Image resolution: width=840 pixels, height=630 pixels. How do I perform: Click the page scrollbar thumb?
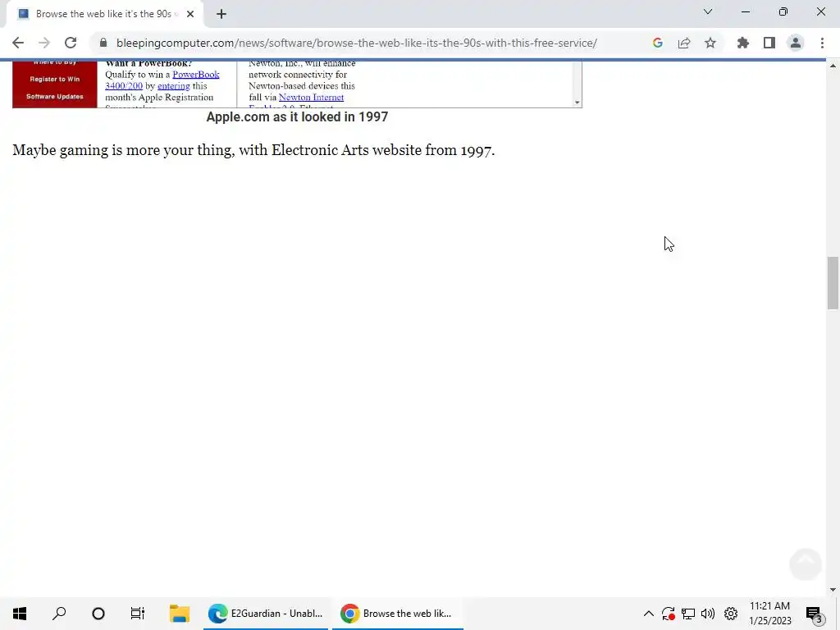(x=833, y=283)
